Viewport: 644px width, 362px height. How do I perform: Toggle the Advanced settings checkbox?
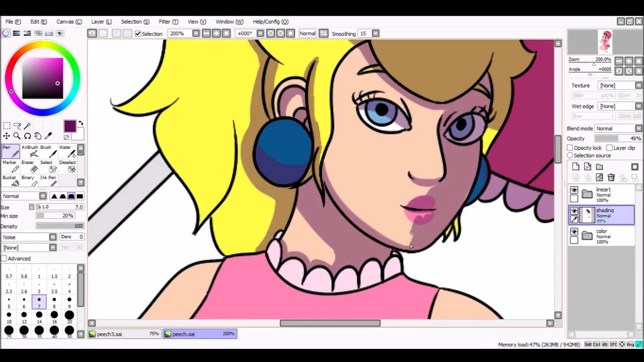4,258
